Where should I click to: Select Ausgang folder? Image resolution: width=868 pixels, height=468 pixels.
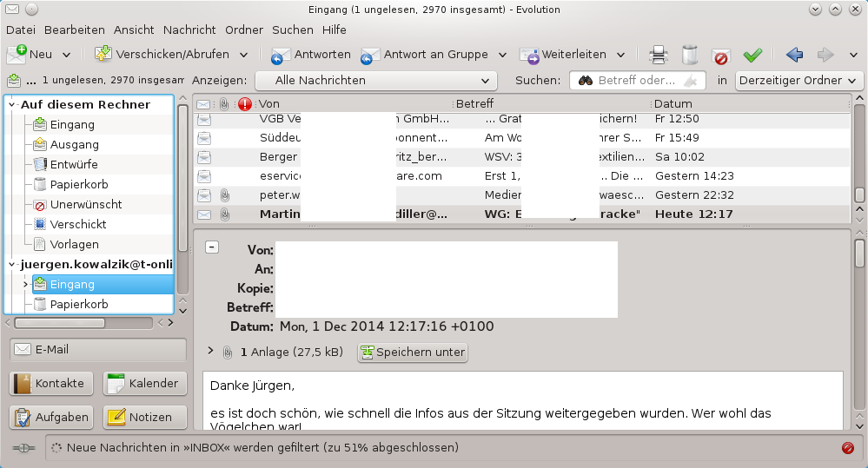[x=74, y=144]
